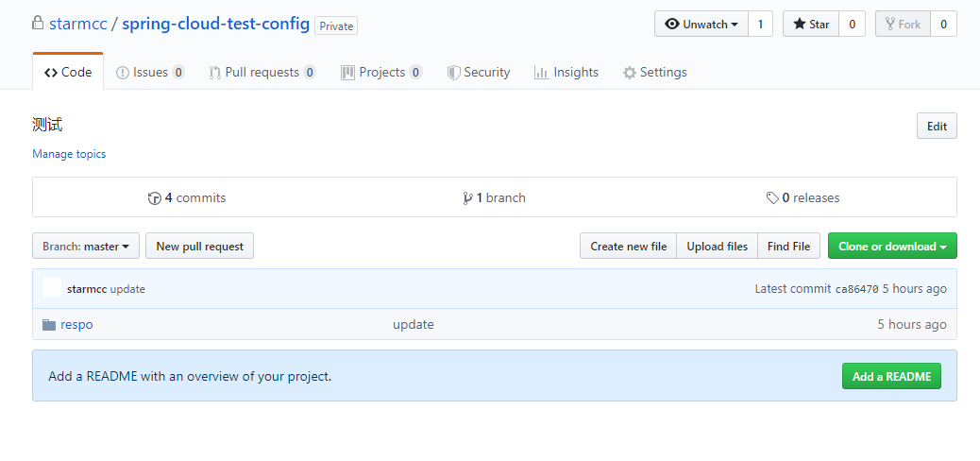
Task: Click the starmcc avatar thumbnail in commit row
Action: 52,287
